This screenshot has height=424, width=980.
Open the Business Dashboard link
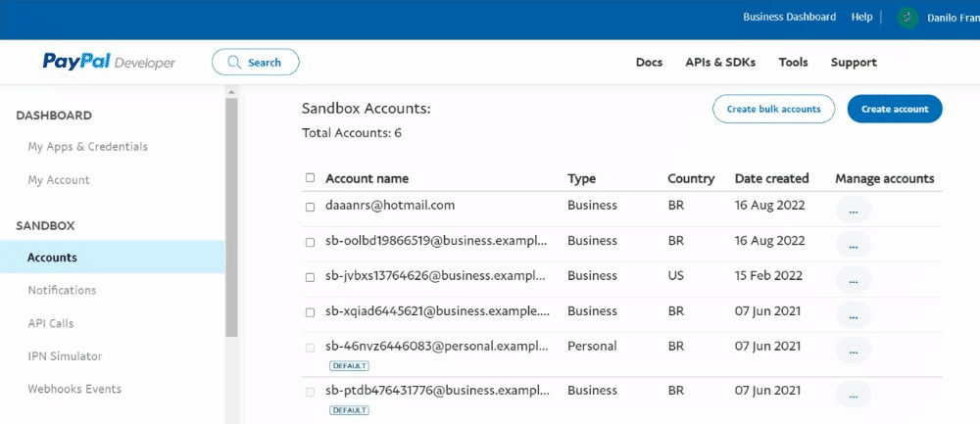[x=789, y=17]
